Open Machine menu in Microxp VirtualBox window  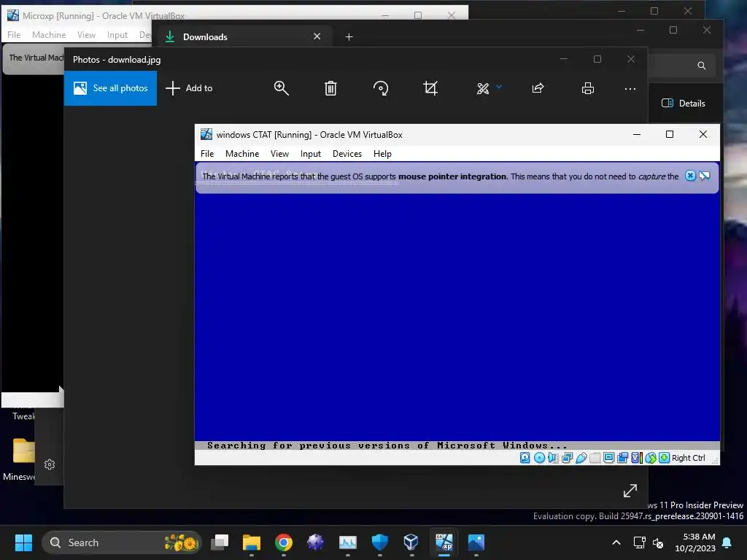point(49,35)
